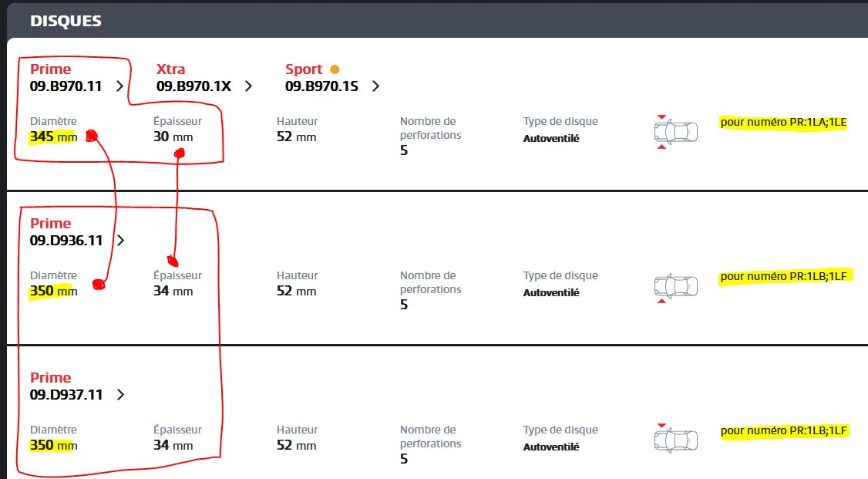Click 'pour numéro PR:1LB;1LF' in 09.D936.11 row
This screenshot has width=868, height=479.
(783, 276)
